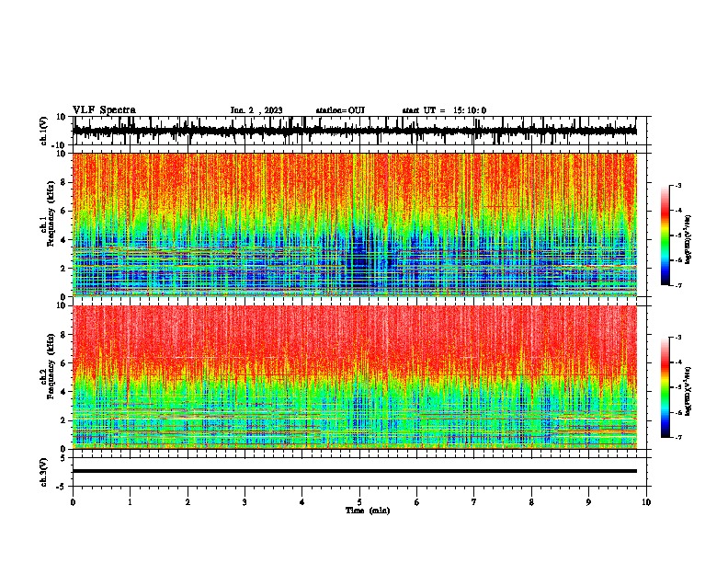Click the "ch.1(V)" waveform axis label
Viewport: 728px width, 563px height.
click(x=44, y=131)
